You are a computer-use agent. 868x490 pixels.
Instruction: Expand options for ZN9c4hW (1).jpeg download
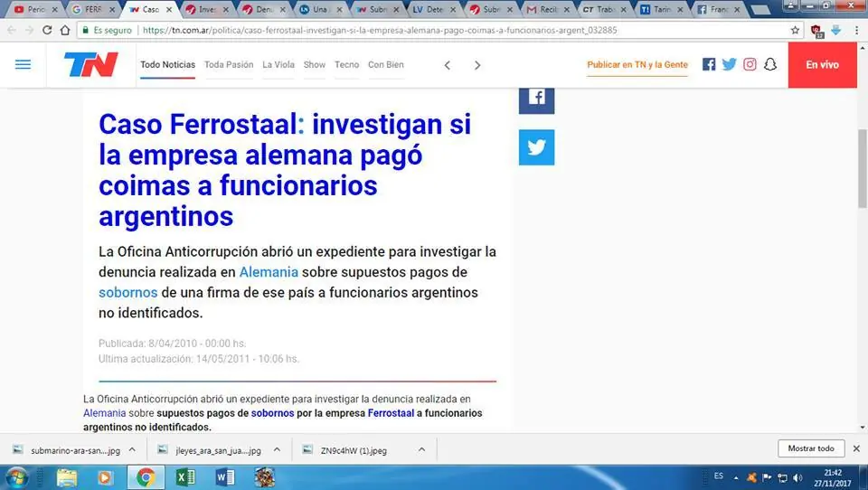[422, 449]
